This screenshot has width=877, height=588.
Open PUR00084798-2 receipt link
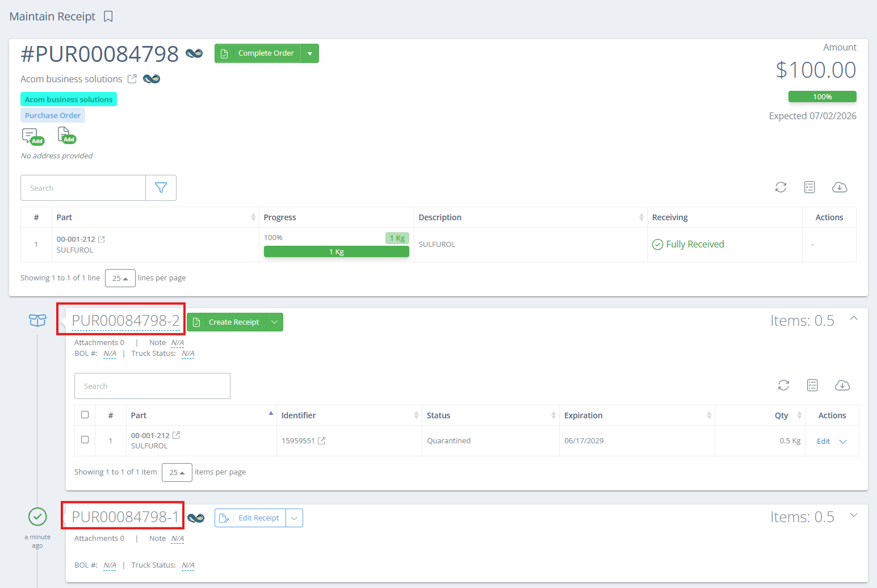coord(125,321)
